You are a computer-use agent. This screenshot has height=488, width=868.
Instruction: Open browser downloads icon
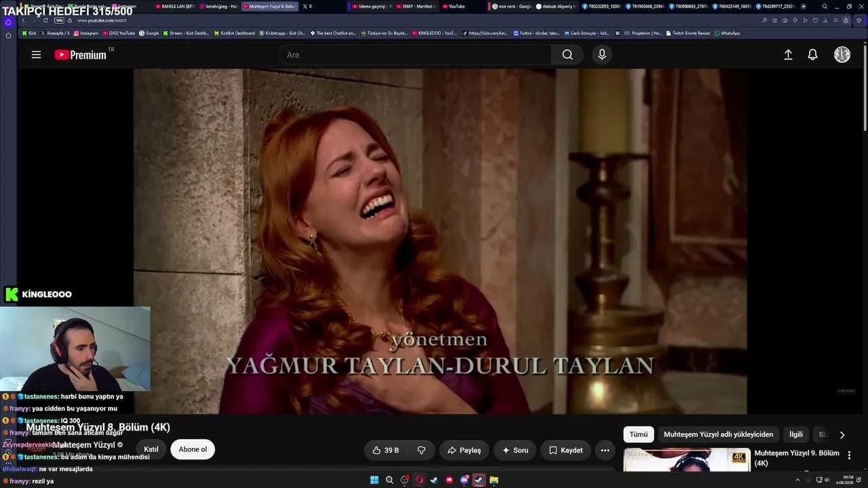825,20
